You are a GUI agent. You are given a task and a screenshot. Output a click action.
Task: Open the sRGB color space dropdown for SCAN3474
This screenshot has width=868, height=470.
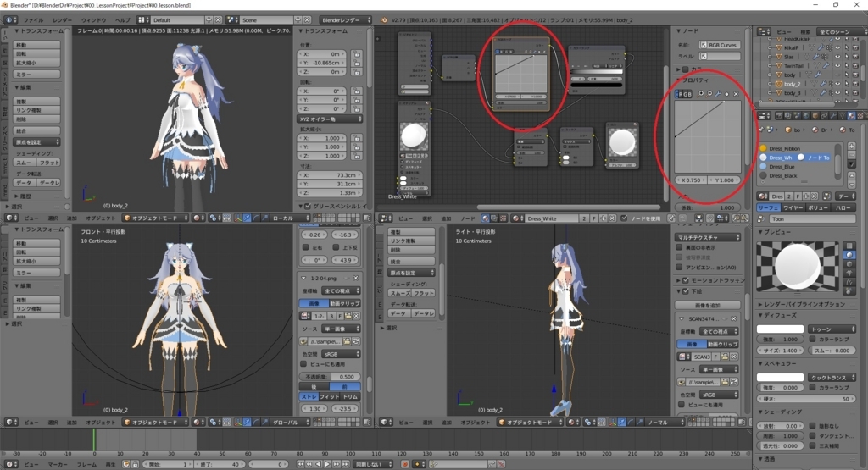pos(718,395)
